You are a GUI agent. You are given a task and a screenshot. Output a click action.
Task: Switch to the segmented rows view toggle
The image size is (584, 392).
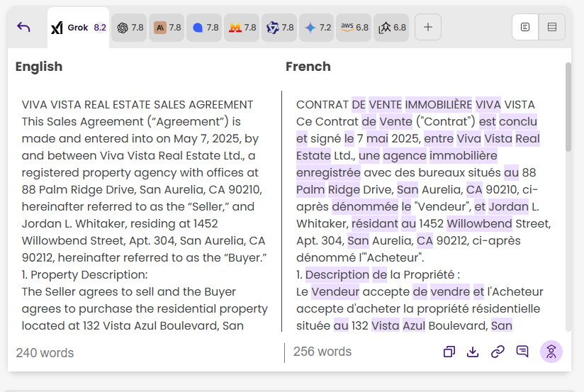[551, 28]
